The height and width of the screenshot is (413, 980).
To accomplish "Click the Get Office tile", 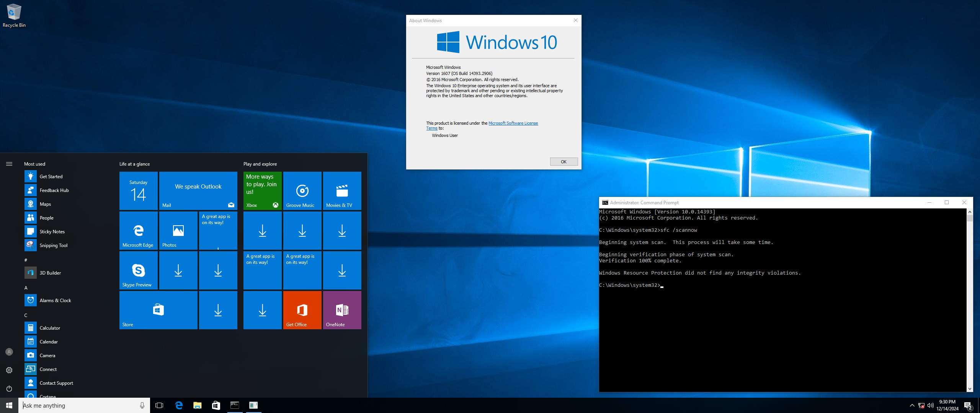I will pos(302,310).
